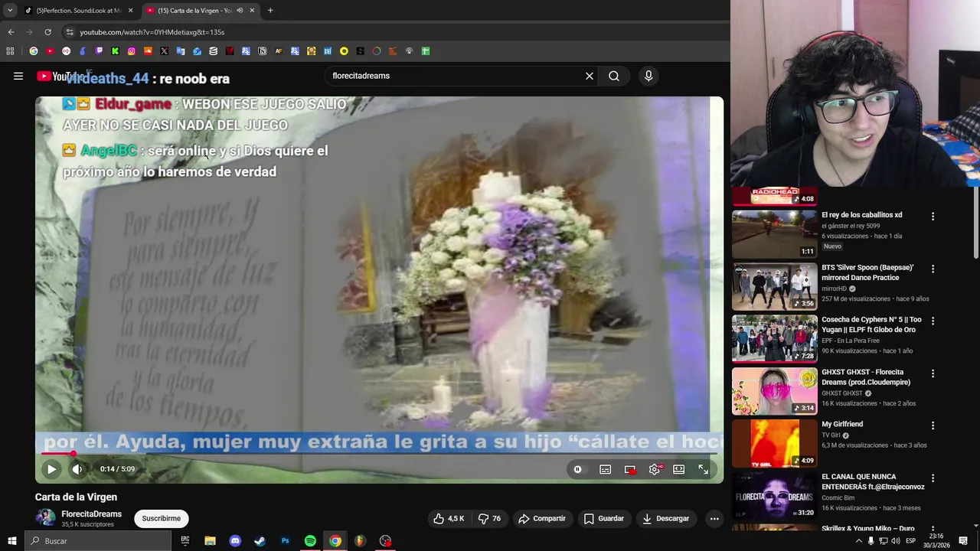Open BTS Silver Spoon dance practice title

click(867, 272)
